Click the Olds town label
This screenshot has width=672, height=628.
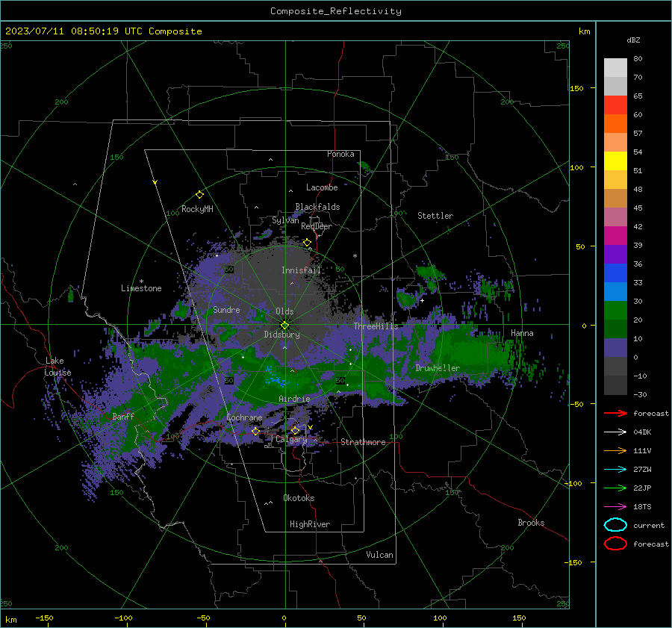284,311
